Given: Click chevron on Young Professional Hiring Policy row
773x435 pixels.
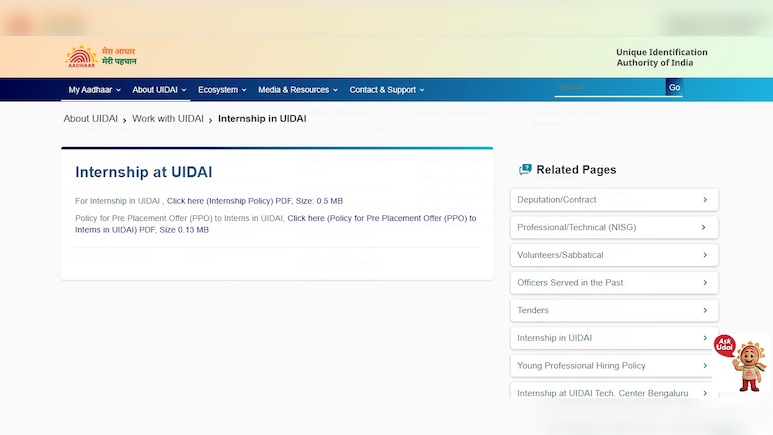Looking at the screenshot, I should pos(705,365).
